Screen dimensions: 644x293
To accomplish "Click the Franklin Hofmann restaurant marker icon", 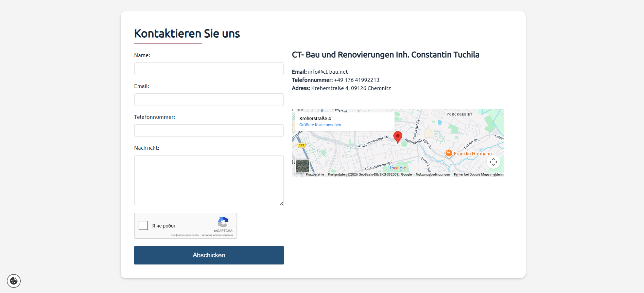I will (449, 153).
